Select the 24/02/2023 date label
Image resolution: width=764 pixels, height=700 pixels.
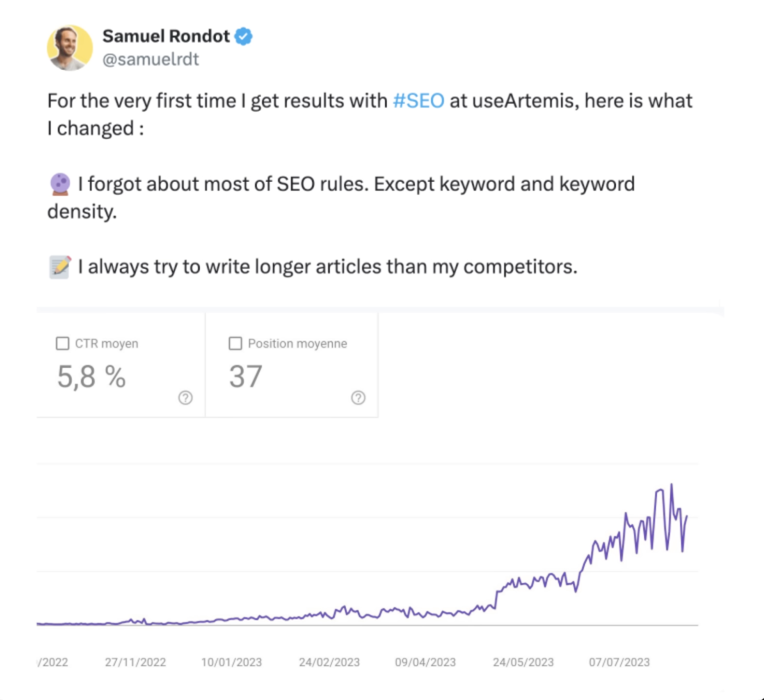point(329,662)
